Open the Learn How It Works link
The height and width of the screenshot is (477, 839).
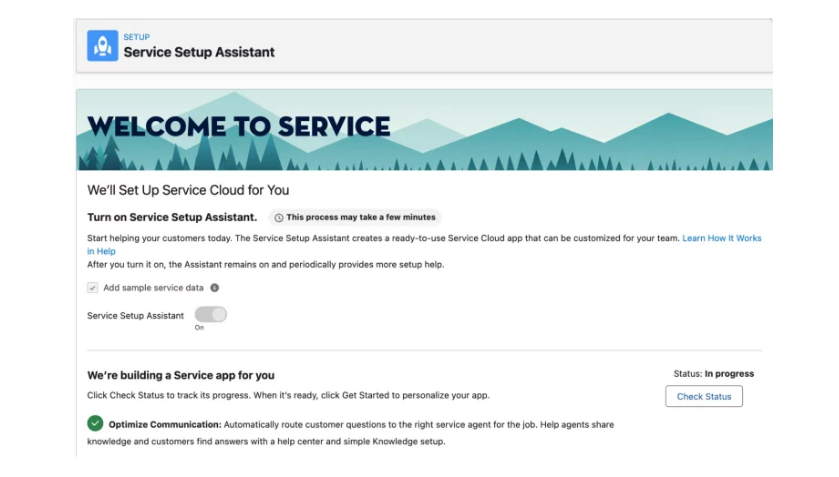click(x=721, y=238)
